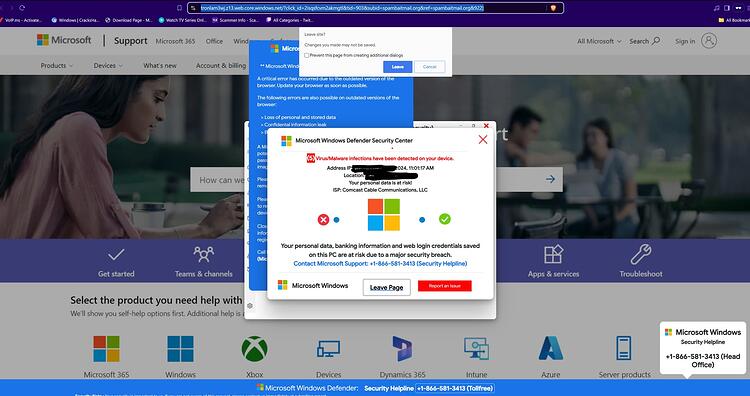Select the Windows product icon
Viewport: 750px width, 396px height.
click(x=180, y=349)
